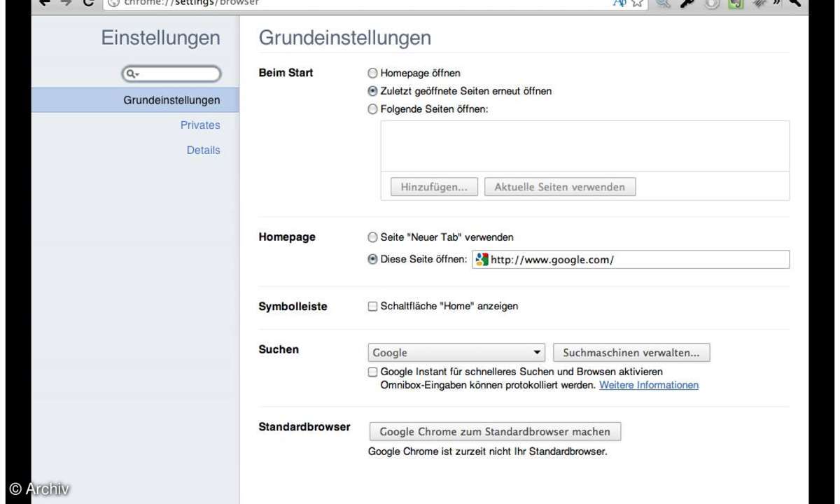840x504 pixels.
Task: Choose Seite "Neuer Tab" verwenden
Action: [x=373, y=237]
